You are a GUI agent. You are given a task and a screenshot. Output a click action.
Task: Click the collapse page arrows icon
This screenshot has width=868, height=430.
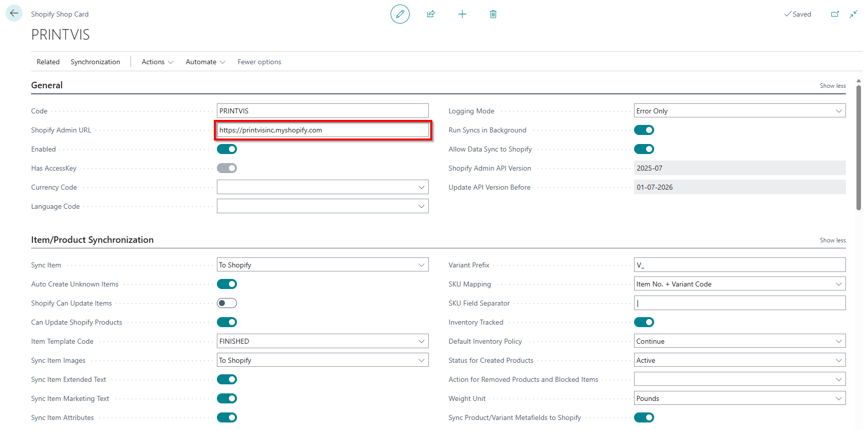(853, 14)
